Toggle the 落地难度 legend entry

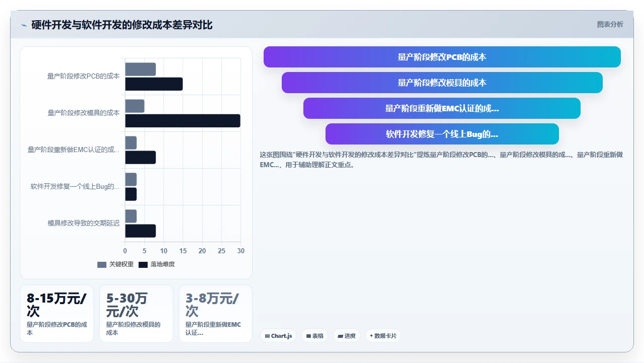click(x=157, y=264)
